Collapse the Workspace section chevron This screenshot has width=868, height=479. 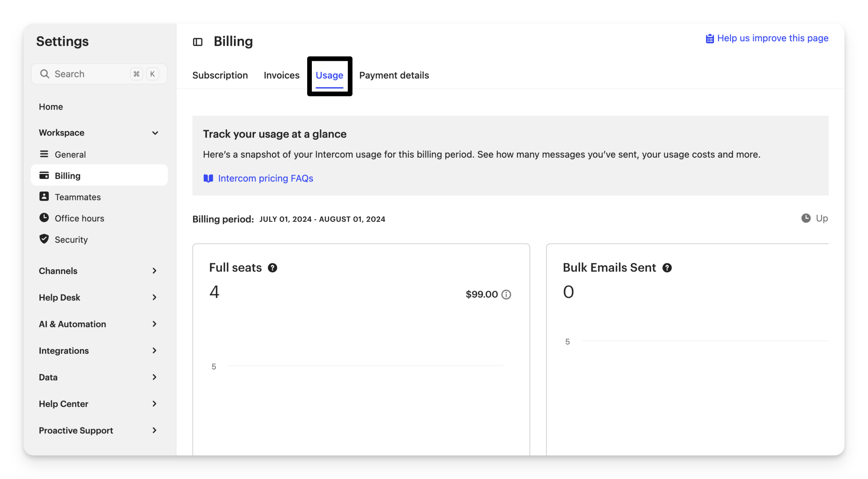[155, 133]
